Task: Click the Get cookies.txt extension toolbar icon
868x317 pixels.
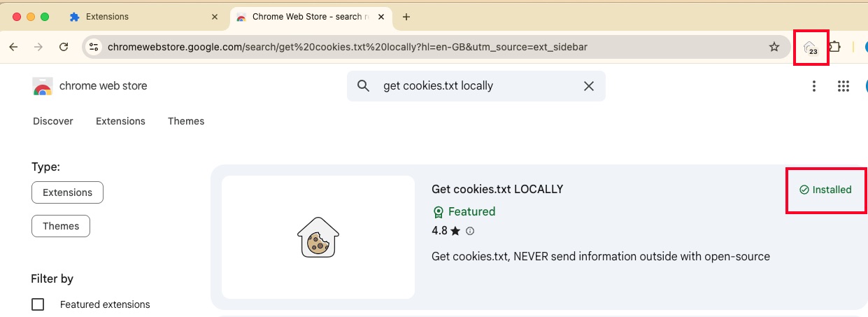Action: coord(810,48)
